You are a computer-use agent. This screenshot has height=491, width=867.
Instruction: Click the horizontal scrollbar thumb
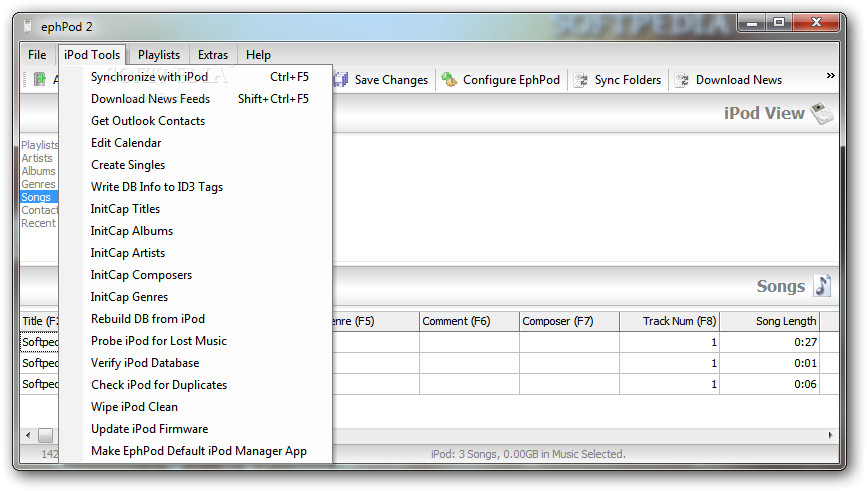tap(45, 436)
